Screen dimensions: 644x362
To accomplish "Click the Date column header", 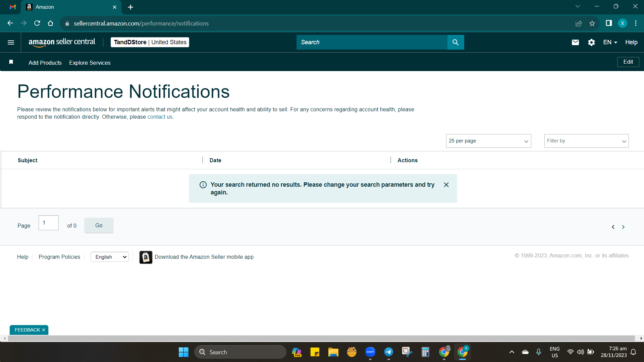I will [x=215, y=160].
